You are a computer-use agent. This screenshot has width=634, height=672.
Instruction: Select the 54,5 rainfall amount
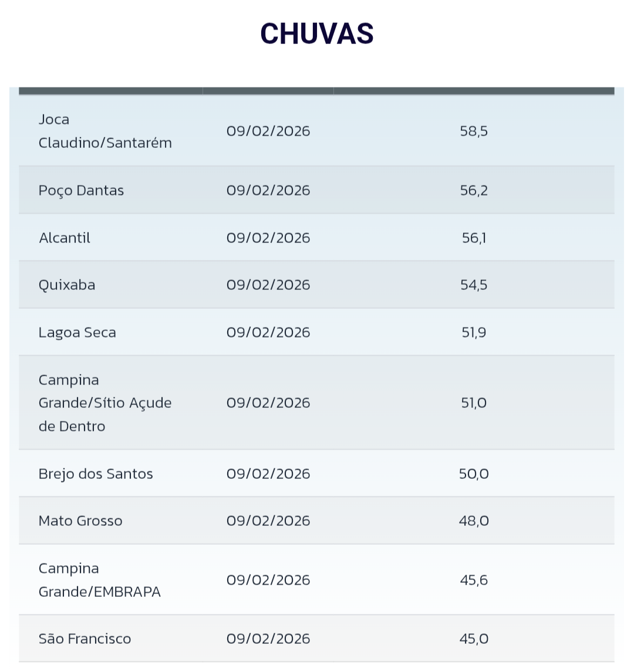coord(474,285)
